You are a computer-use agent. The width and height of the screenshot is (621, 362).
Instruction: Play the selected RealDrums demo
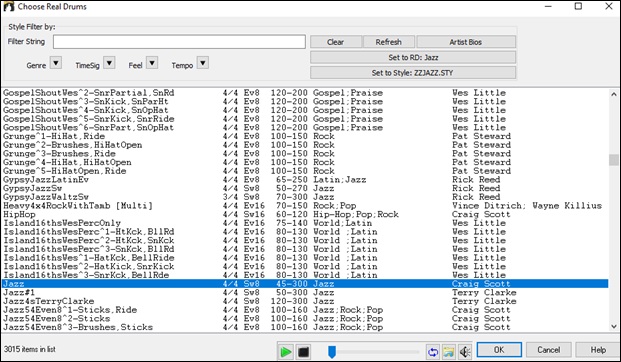(286, 351)
